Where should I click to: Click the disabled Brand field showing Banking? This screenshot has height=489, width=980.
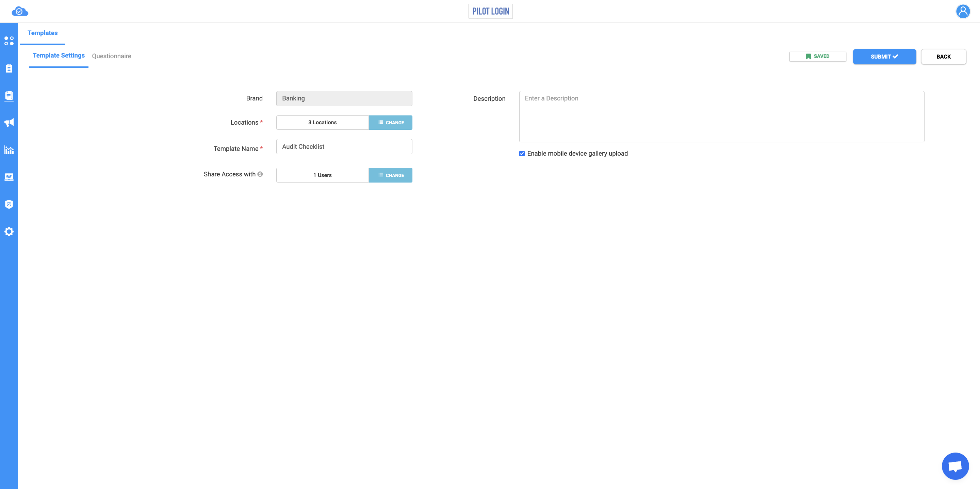[344, 98]
